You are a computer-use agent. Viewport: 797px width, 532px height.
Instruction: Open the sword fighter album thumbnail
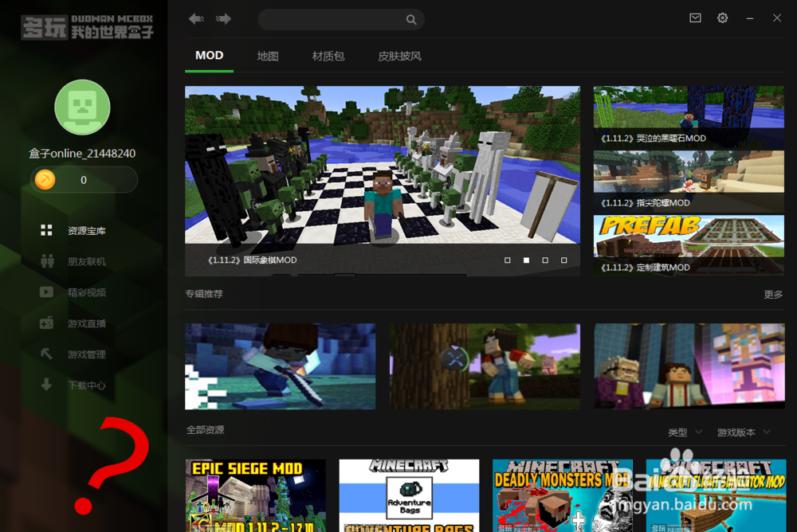280,366
